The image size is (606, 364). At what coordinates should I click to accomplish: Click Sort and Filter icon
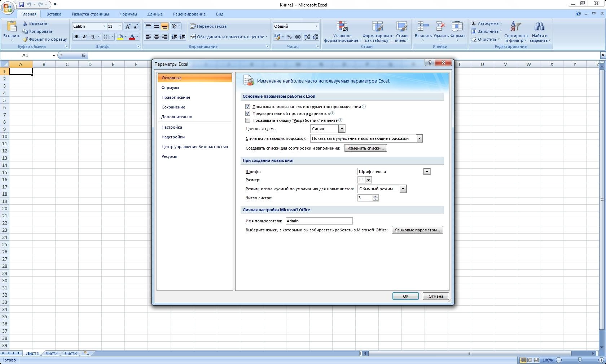515,26
